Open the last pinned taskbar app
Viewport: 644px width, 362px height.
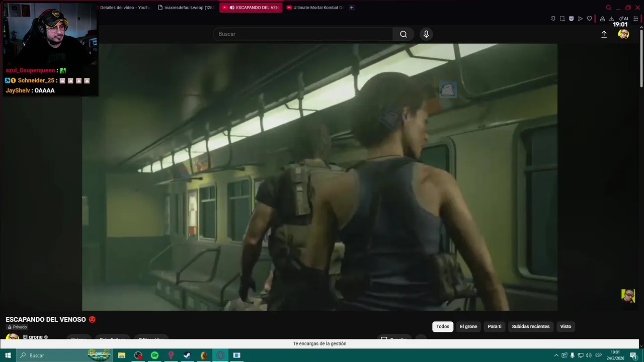[236, 355]
